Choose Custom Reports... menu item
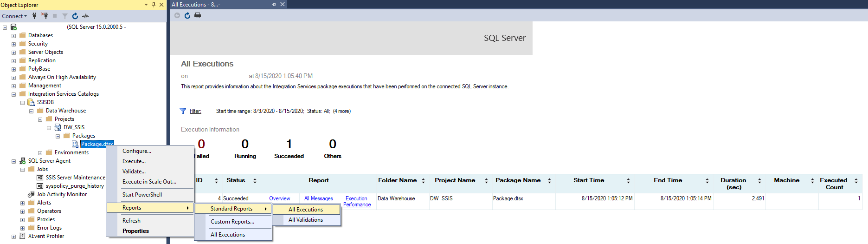 (x=233, y=222)
